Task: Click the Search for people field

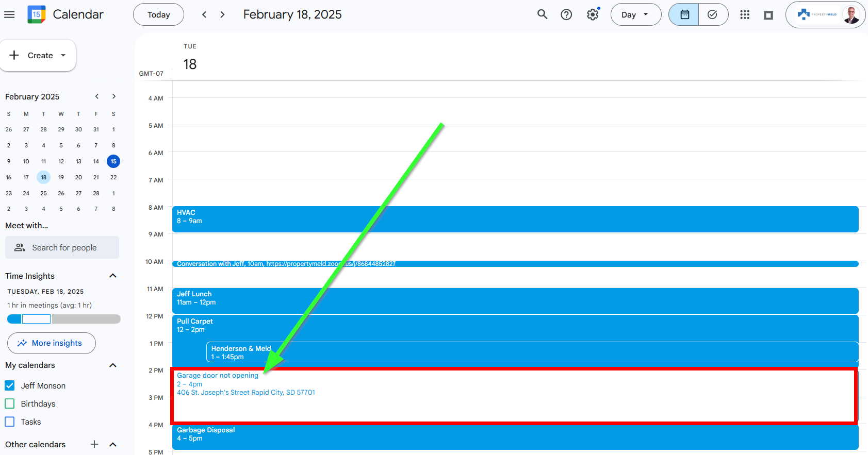Action: (x=62, y=247)
